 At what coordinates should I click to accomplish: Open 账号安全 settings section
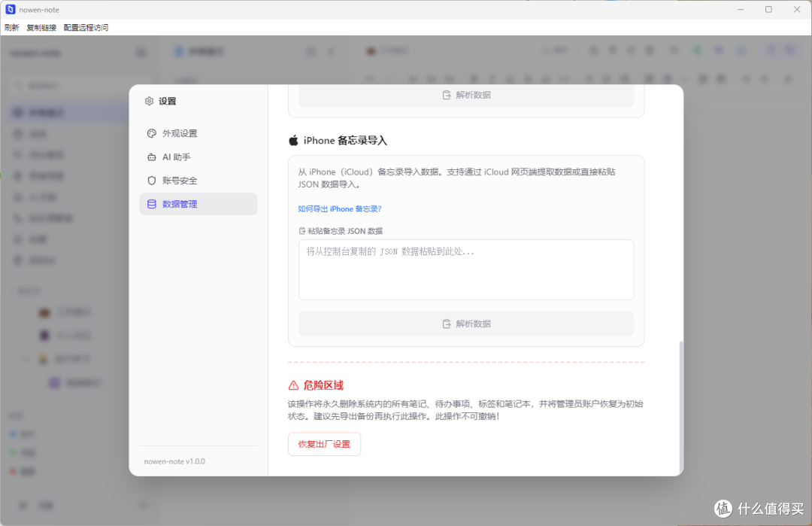(x=198, y=181)
